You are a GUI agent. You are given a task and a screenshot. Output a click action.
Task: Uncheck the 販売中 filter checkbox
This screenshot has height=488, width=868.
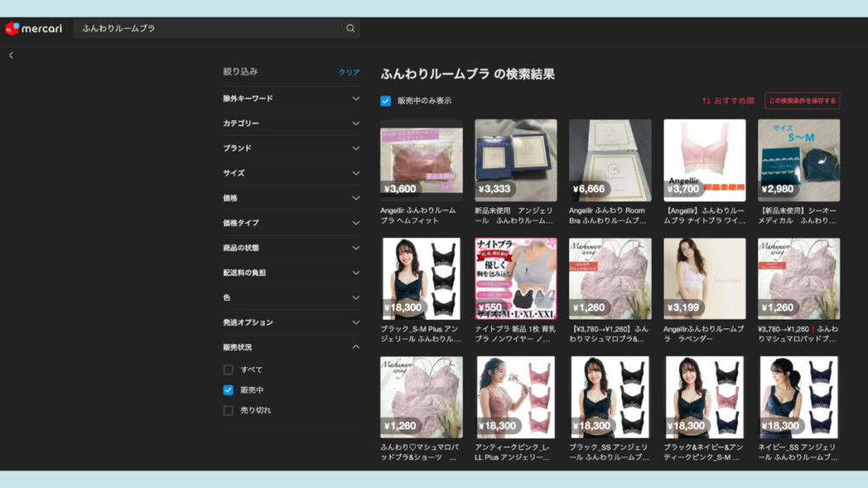tap(228, 390)
